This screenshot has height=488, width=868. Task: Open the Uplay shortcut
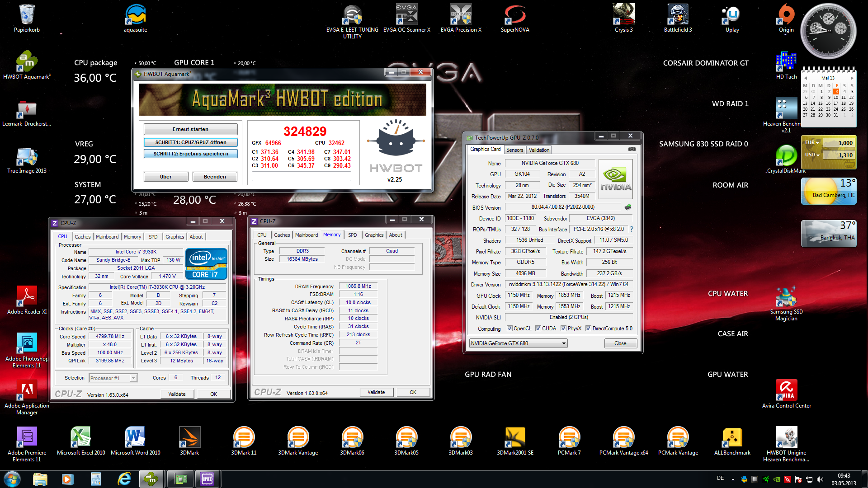coord(732,19)
